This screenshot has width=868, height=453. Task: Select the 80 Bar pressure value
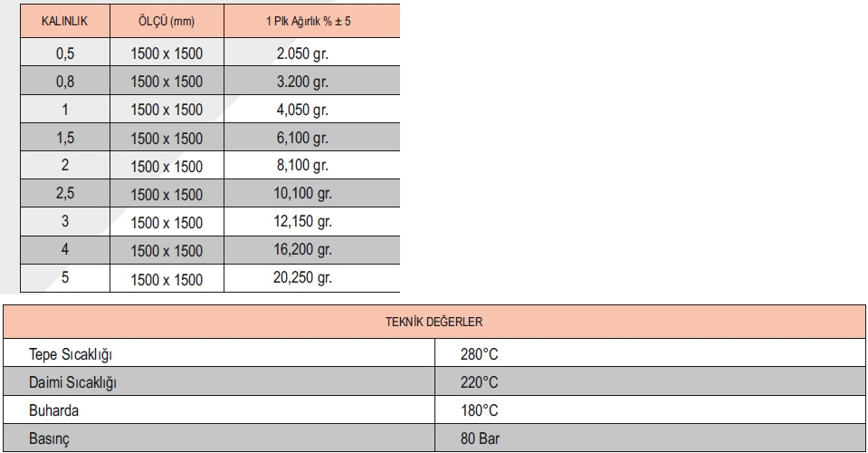pos(477,439)
